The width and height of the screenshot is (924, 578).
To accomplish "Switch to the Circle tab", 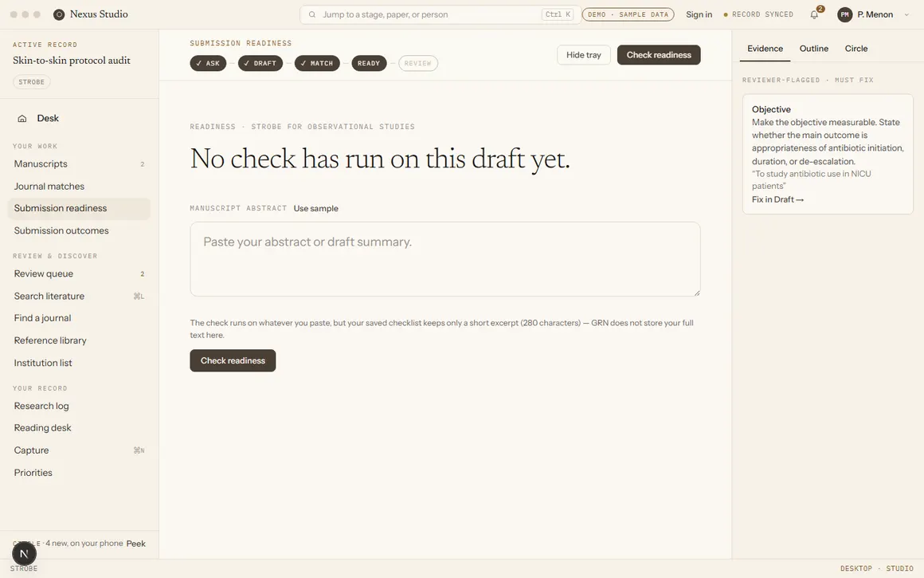I will click(856, 49).
